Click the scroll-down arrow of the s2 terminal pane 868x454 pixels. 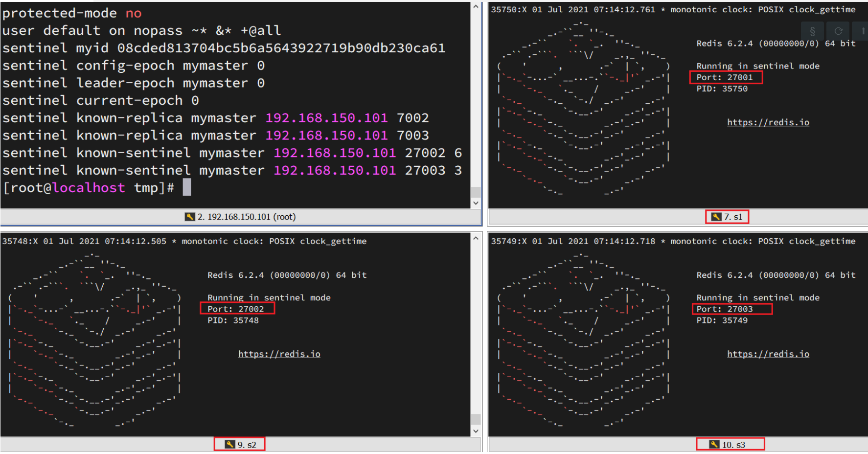(476, 431)
